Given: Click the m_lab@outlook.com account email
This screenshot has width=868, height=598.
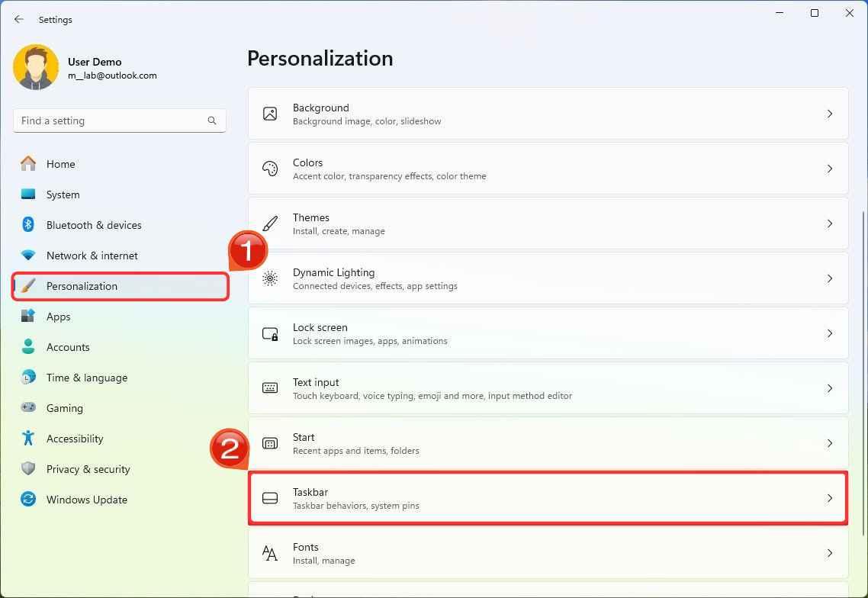Looking at the screenshot, I should [112, 76].
